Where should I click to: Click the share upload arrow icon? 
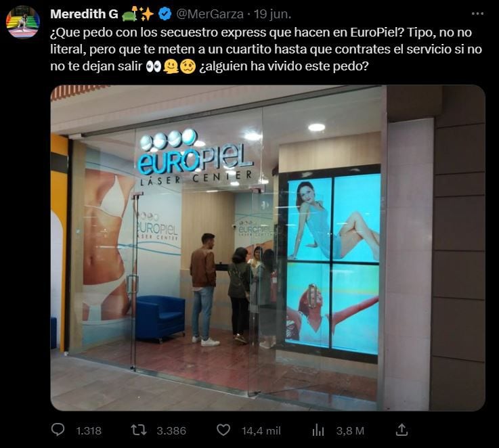pyautogui.click(x=402, y=430)
